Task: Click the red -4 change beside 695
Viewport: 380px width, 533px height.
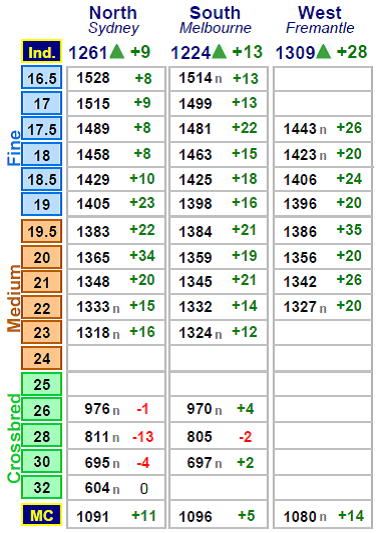Action: (143, 463)
